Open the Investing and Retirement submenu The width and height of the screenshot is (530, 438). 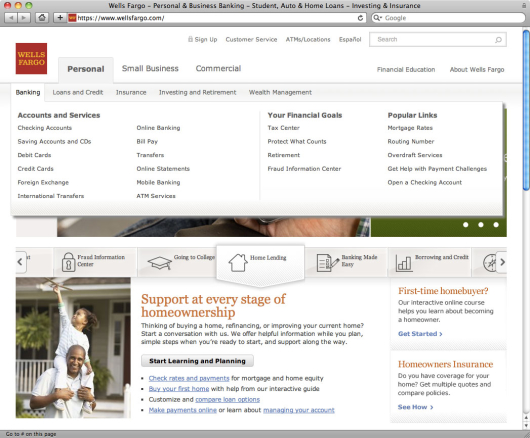pos(197,92)
